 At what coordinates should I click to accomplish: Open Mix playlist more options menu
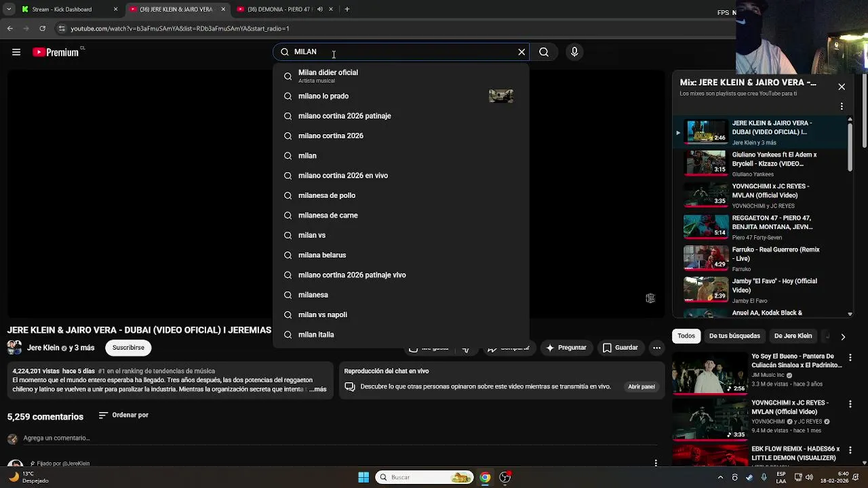coord(842,106)
